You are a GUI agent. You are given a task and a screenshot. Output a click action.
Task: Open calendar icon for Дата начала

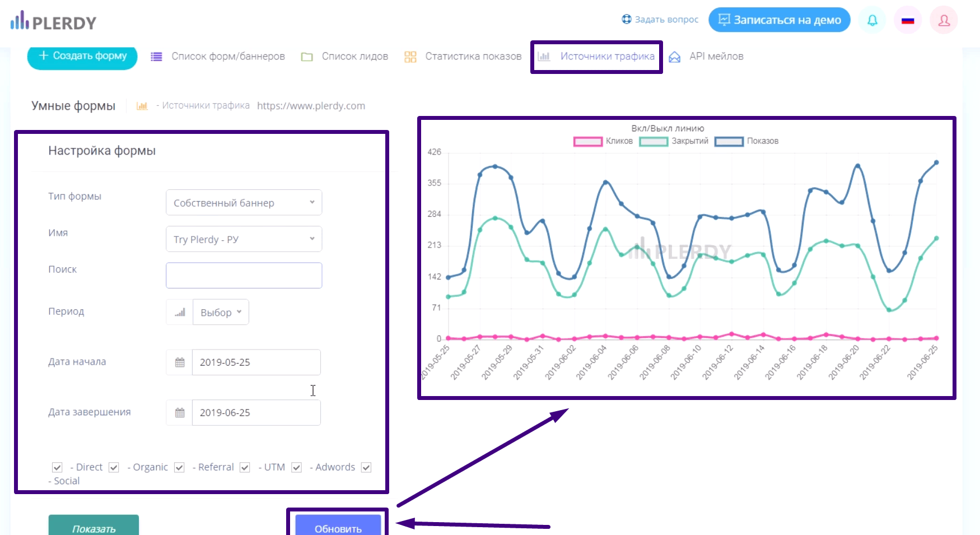click(x=180, y=362)
